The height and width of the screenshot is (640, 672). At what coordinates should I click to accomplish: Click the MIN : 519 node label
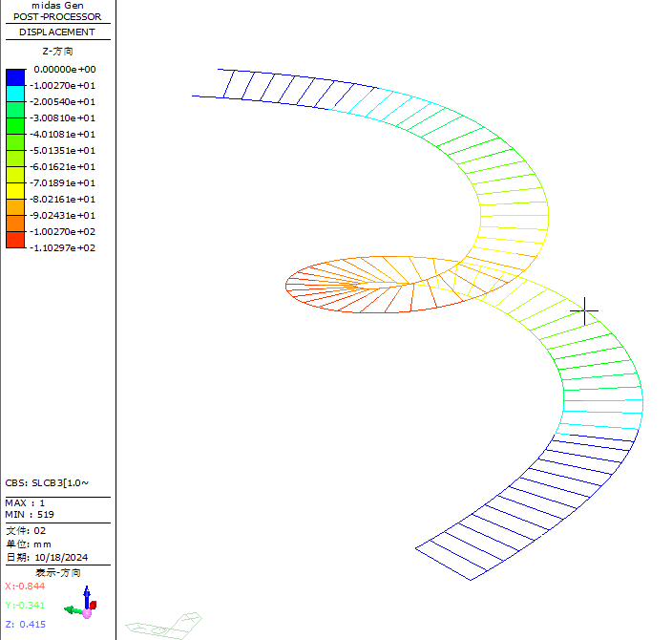(x=30, y=514)
